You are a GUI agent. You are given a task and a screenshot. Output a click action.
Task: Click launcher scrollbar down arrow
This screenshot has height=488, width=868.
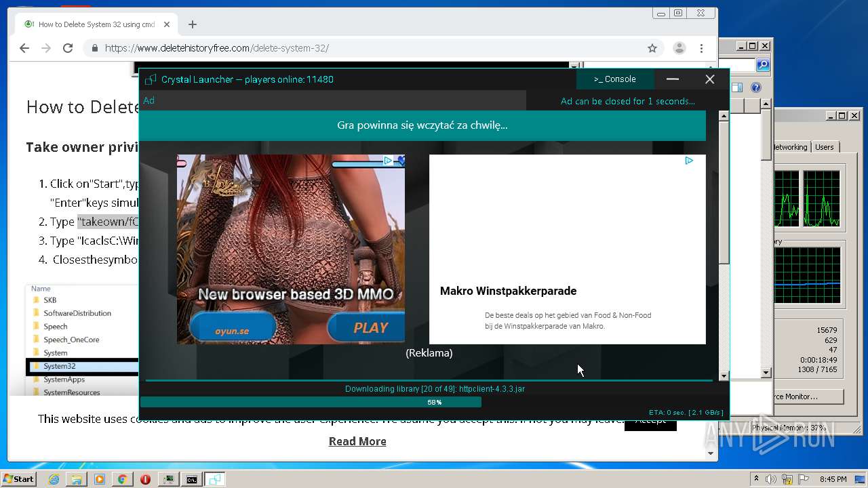(x=724, y=375)
